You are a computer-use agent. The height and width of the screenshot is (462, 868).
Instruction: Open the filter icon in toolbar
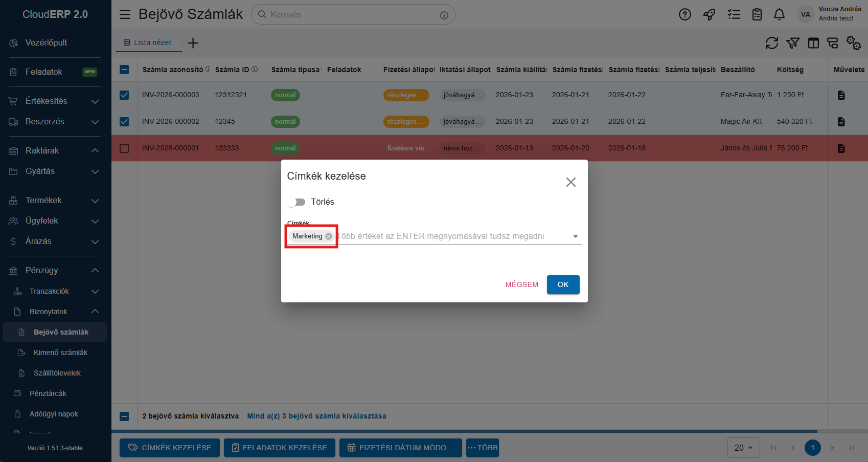click(x=792, y=43)
